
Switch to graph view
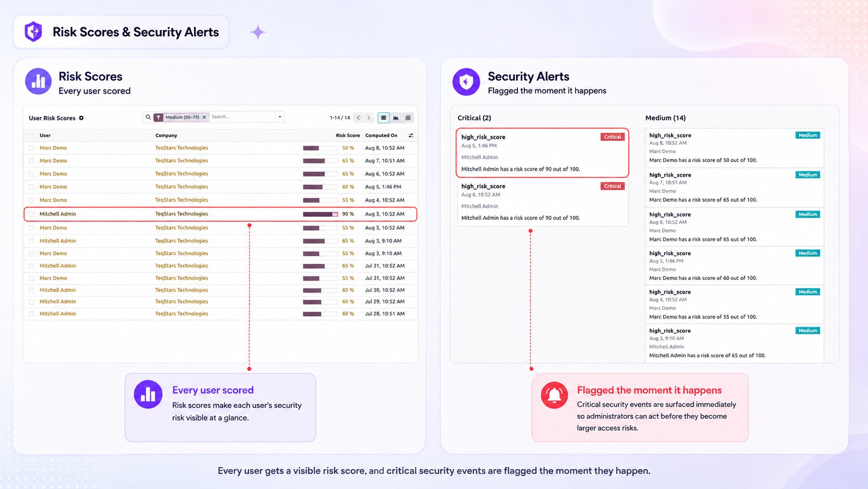tap(396, 118)
